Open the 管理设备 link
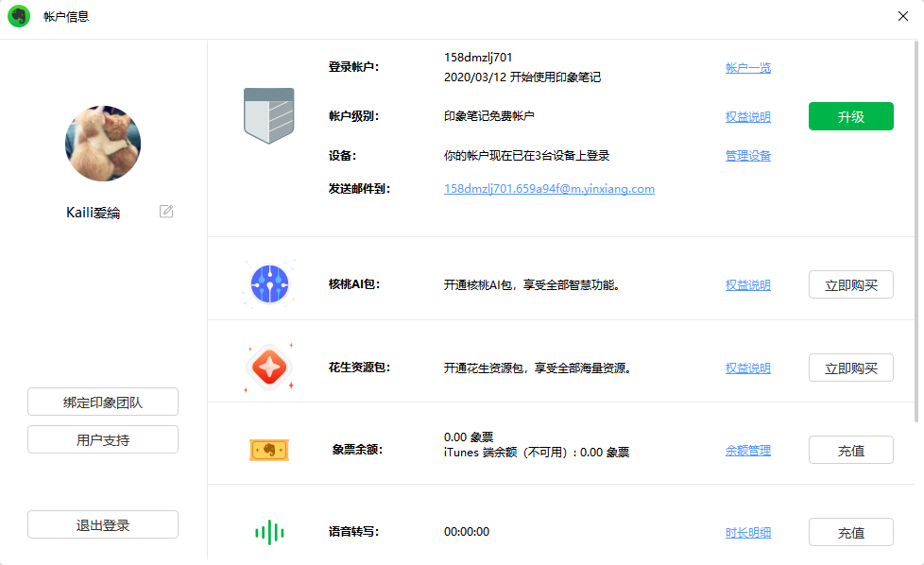Viewport: 924px width, 565px height. coord(748,156)
